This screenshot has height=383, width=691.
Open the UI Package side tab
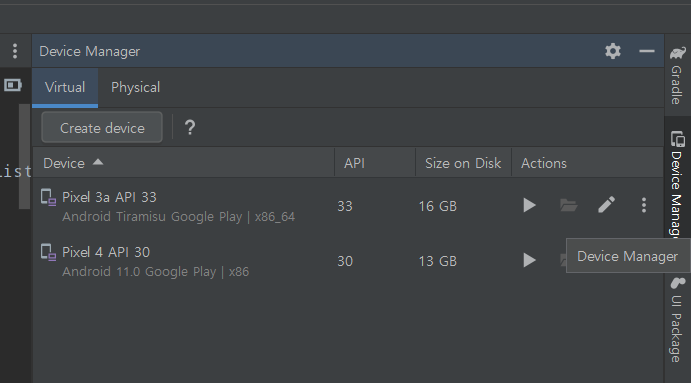pyautogui.click(x=677, y=320)
